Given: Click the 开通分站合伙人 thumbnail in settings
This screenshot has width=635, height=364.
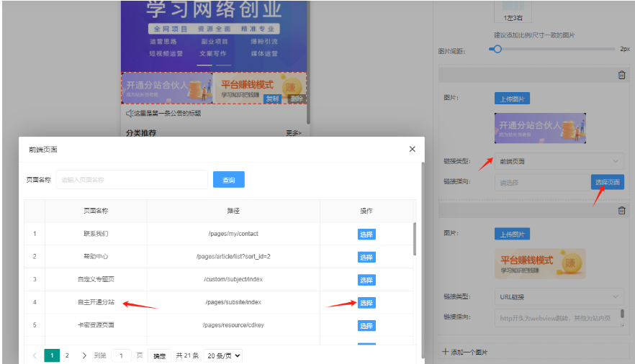Looking at the screenshot, I should [x=540, y=128].
